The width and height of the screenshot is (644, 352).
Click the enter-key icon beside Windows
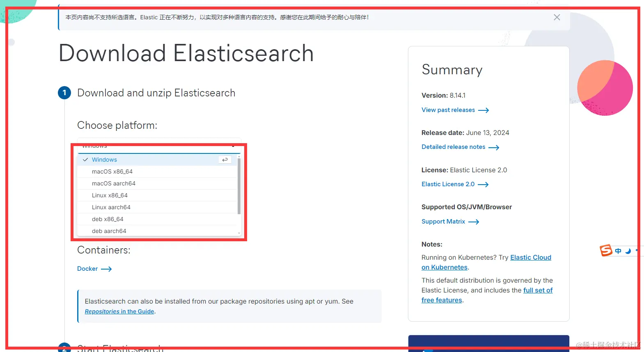click(225, 160)
